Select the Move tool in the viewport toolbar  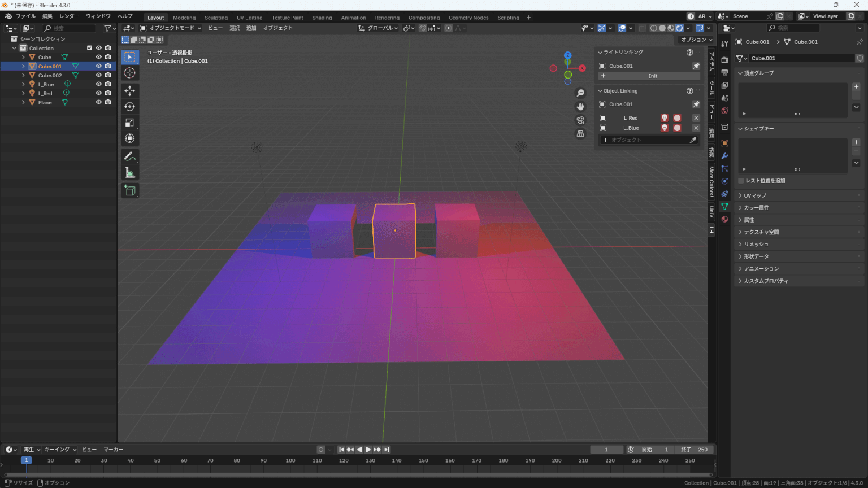129,90
